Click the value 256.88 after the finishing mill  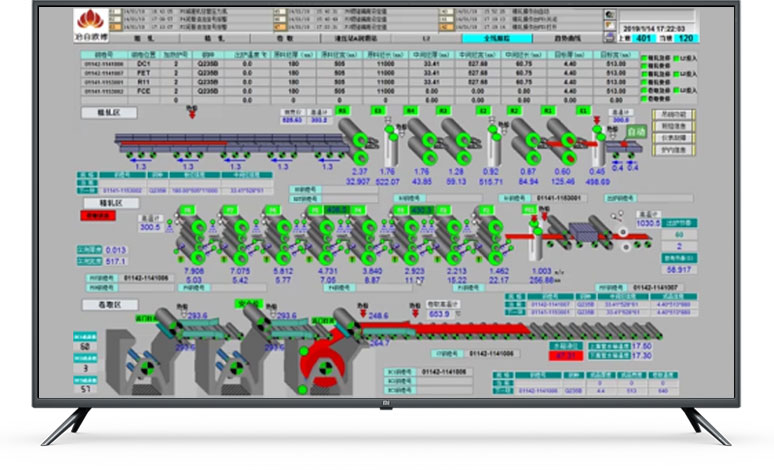(542, 280)
